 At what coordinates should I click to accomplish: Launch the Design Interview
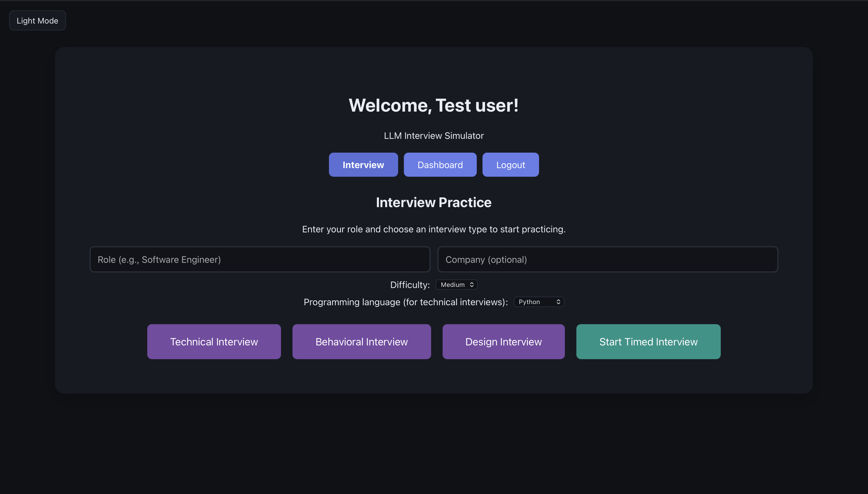point(503,342)
